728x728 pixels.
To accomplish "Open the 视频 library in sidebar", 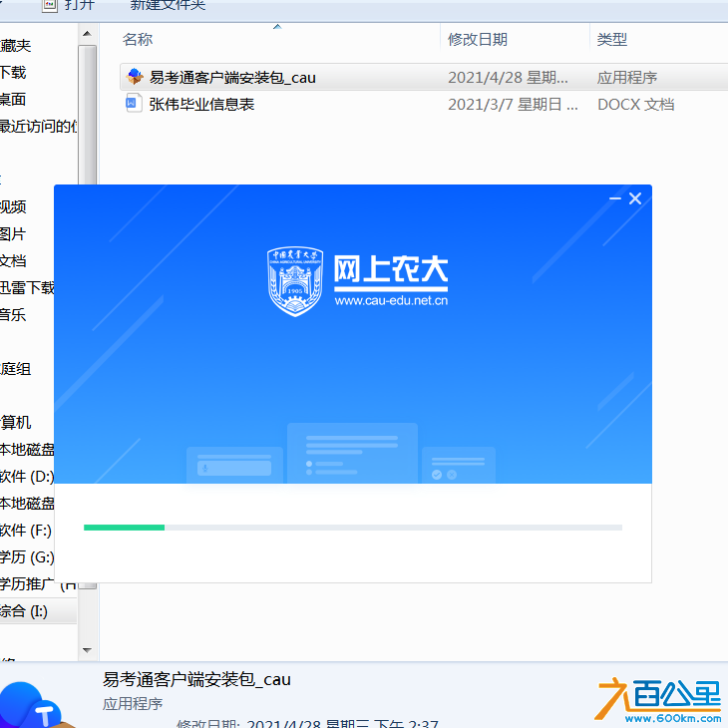I will tap(13, 207).
